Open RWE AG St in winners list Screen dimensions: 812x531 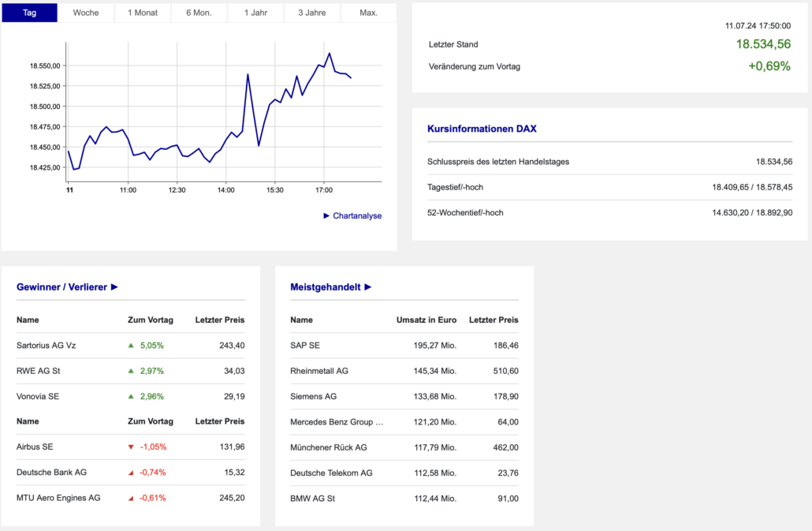(39, 371)
